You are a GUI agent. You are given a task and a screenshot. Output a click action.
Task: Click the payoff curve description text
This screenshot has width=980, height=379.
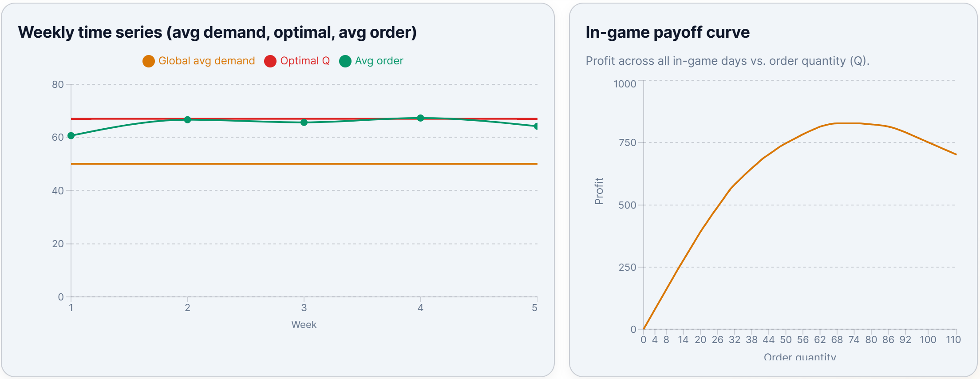pos(727,61)
